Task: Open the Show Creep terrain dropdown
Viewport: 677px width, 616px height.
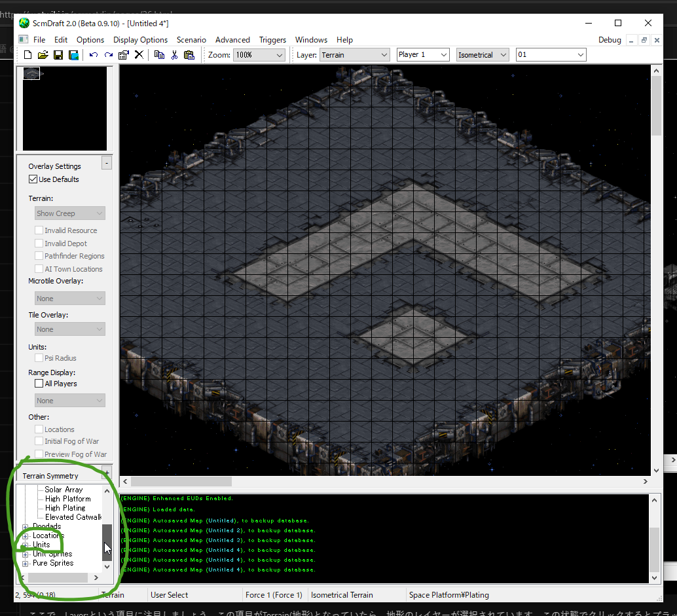Action: pos(70,213)
